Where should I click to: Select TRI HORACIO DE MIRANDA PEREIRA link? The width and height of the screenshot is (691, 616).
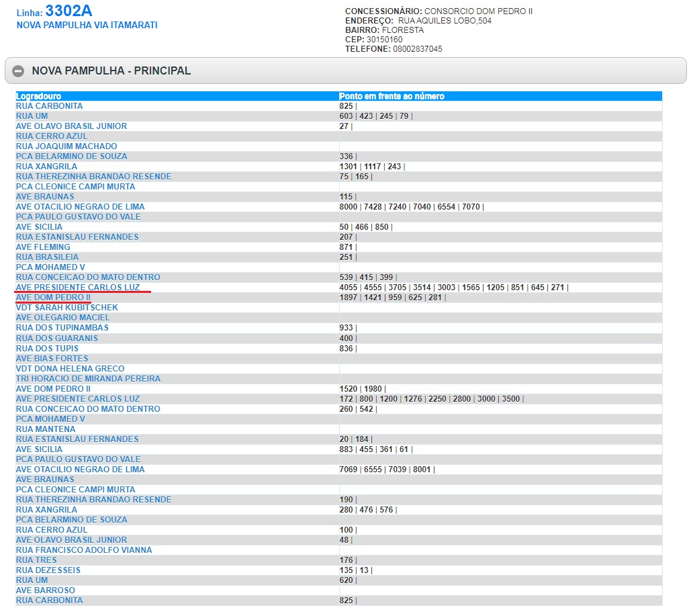(x=88, y=379)
